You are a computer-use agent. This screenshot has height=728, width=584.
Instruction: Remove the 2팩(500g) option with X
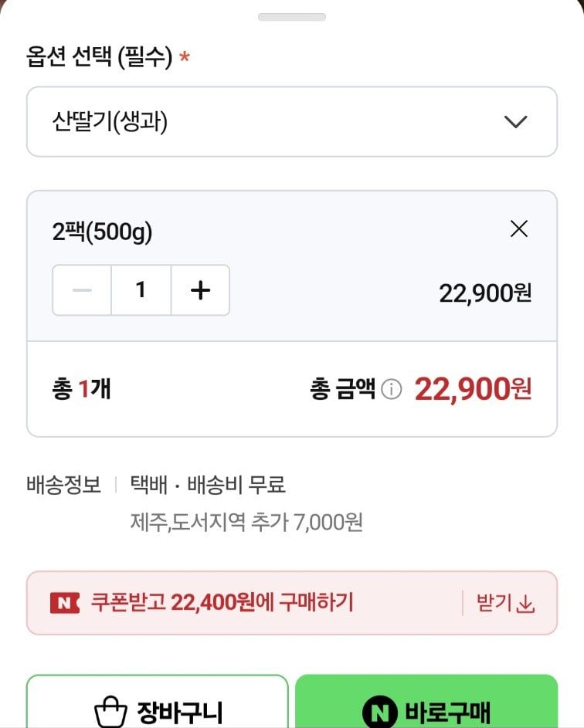click(x=519, y=229)
